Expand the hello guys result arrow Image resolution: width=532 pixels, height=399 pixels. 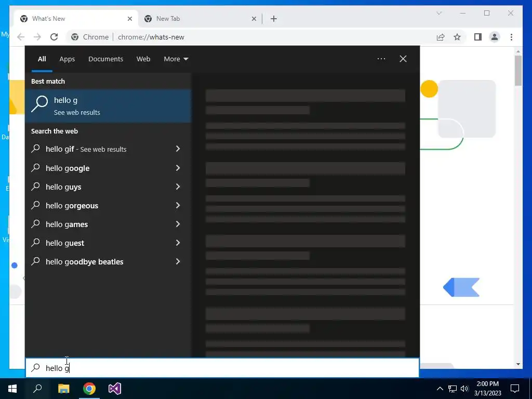[178, 187]
